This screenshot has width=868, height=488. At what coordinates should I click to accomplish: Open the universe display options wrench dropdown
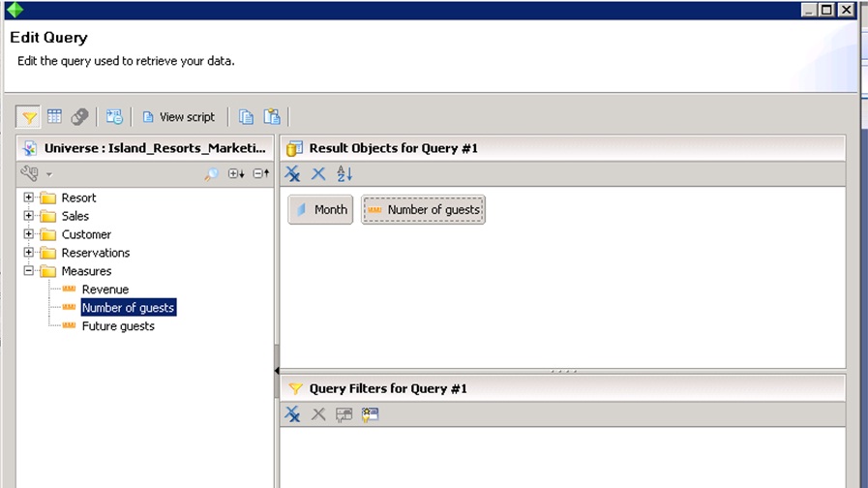coord(37,174)
